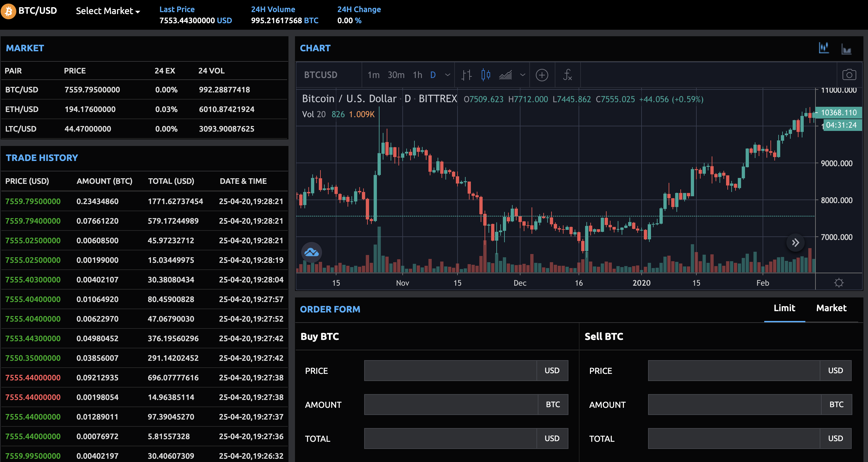
Task: Click the Sell BTC total input field
Action: point(734,438)
